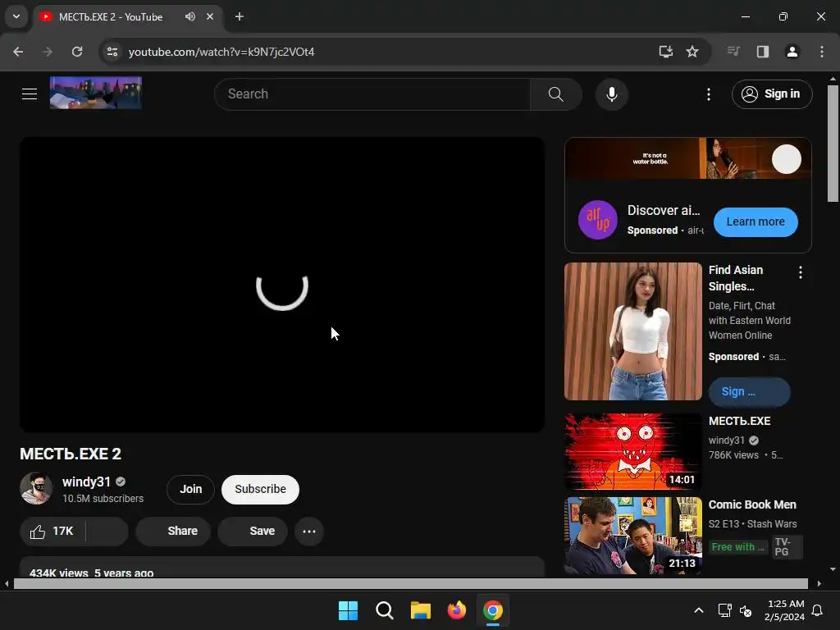Open the windy31 channel avatar
840x630 pixels.
36,488
